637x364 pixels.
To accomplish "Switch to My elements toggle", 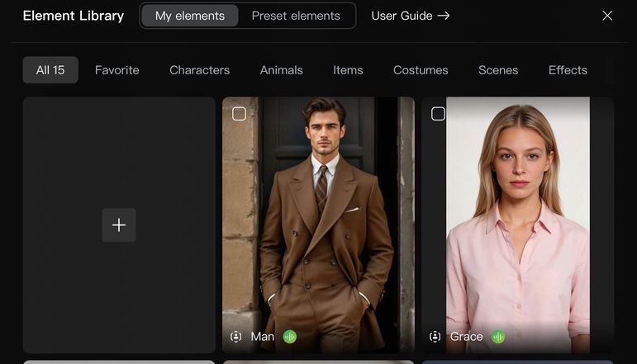I will (x=190, y=16).
